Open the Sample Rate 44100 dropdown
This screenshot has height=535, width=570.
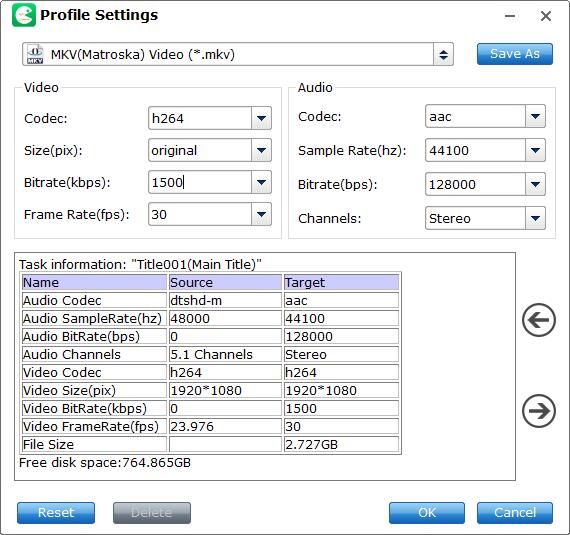click(x=535, y=150)
